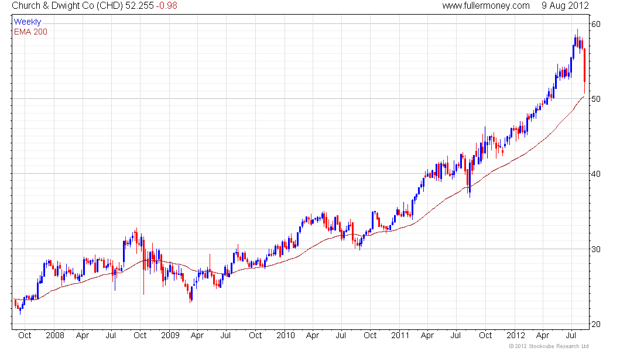
Task: Click the 20 price axis label
Action: (595, 324)
